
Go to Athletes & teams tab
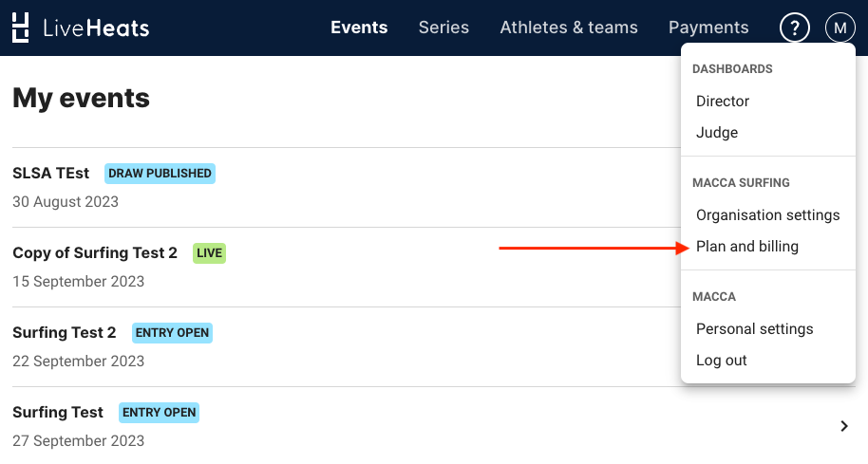tap(569, 28)
